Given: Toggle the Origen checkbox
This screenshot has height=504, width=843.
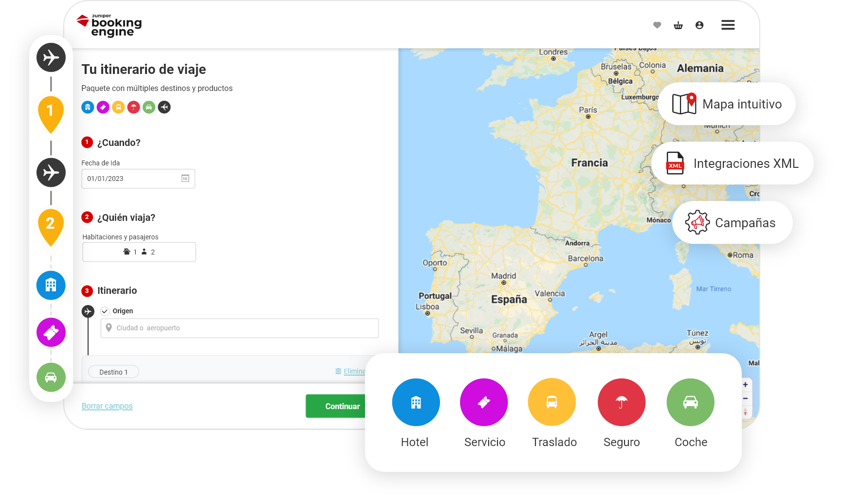Looking at the screenshot, I should point(105,311).
